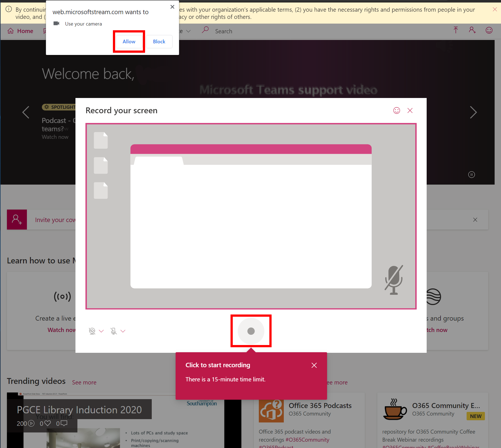Viewport: 501px width, 448px height.
Task: Click Watch now under channels and groups card
Action: [x=437, y=330]
